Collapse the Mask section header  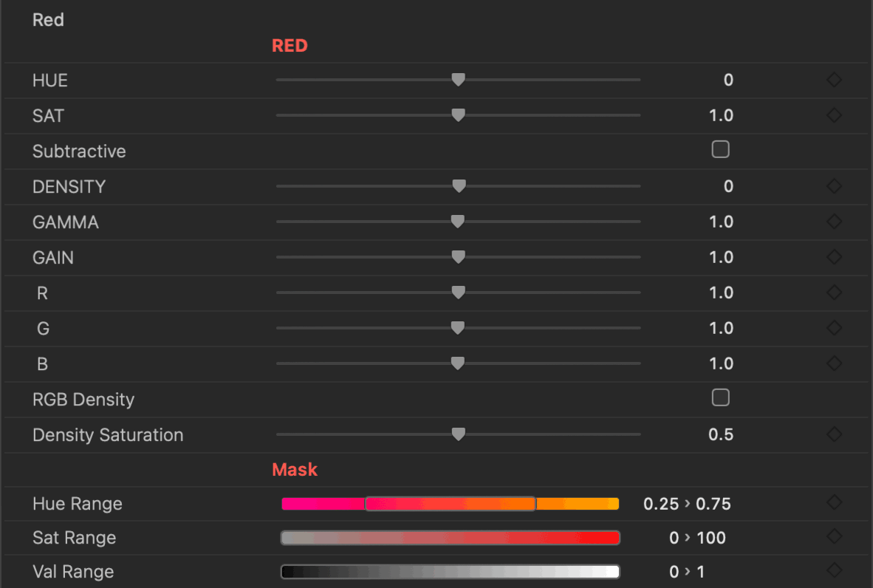tap(295, 469)
